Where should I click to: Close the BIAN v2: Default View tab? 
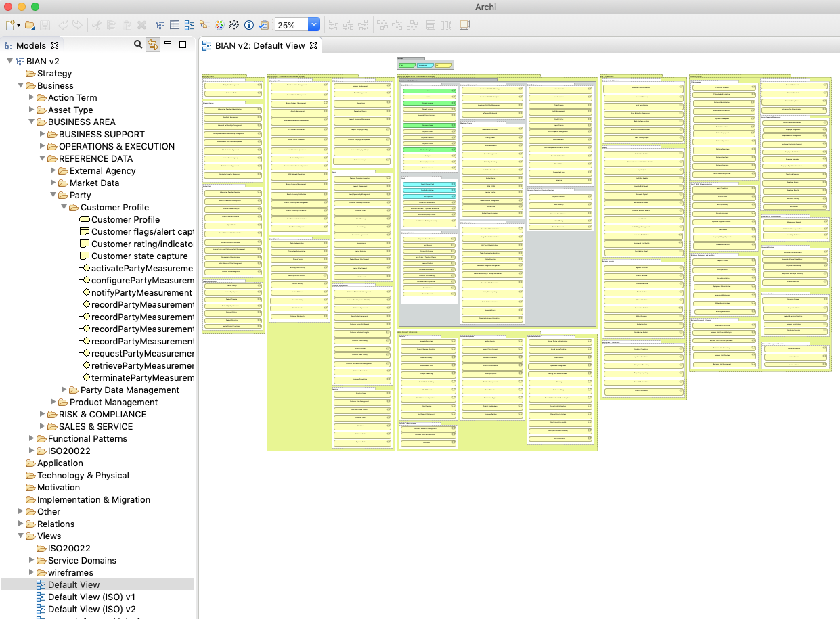[x=313, y=45]
